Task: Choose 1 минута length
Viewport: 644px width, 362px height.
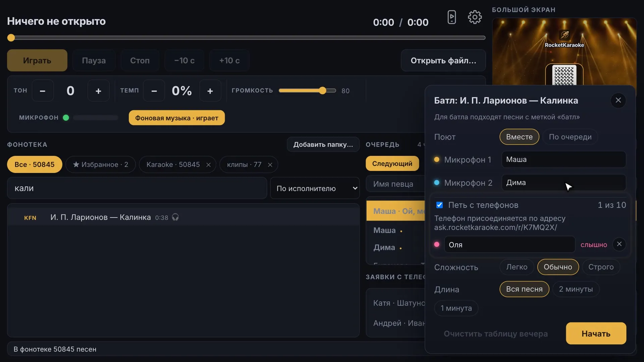Action: point(456,308)
